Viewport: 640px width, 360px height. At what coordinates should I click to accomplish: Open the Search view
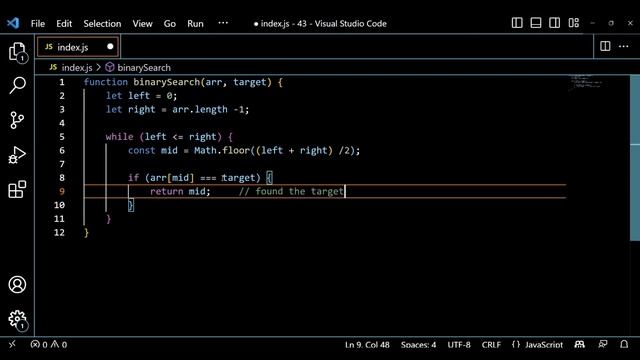point(17,86)
